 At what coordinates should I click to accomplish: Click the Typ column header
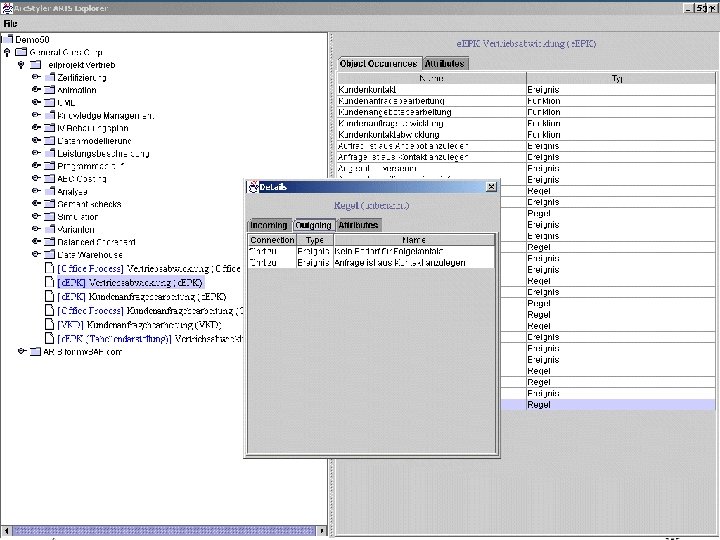[621, 79]
